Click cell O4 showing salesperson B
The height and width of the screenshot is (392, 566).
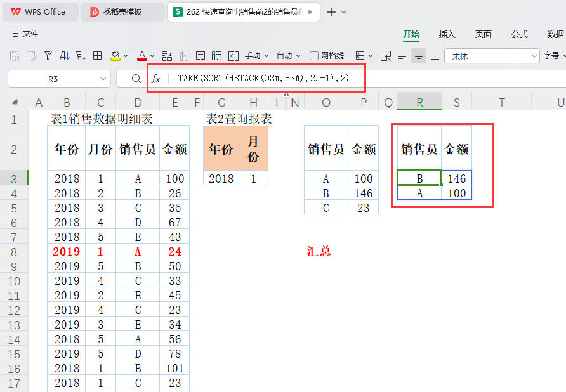[326, 193]
